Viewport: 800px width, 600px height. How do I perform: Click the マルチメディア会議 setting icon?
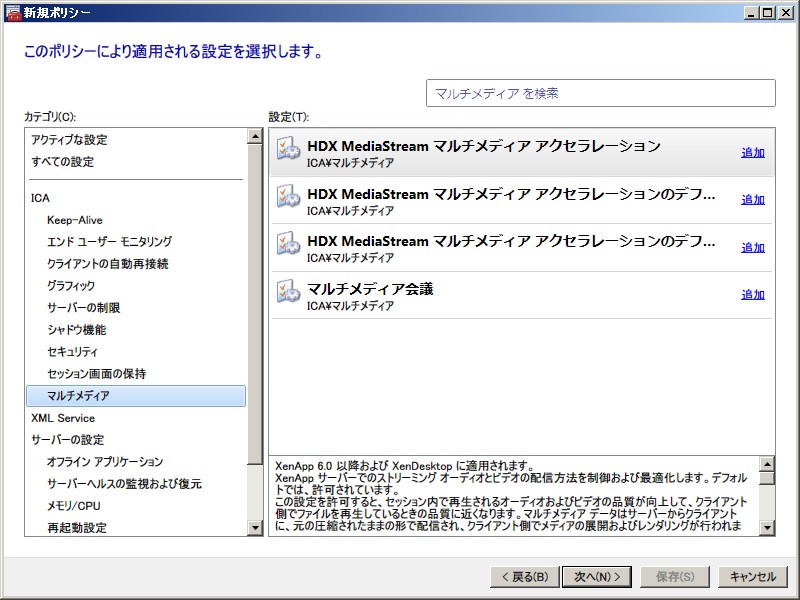pos(288,293)
